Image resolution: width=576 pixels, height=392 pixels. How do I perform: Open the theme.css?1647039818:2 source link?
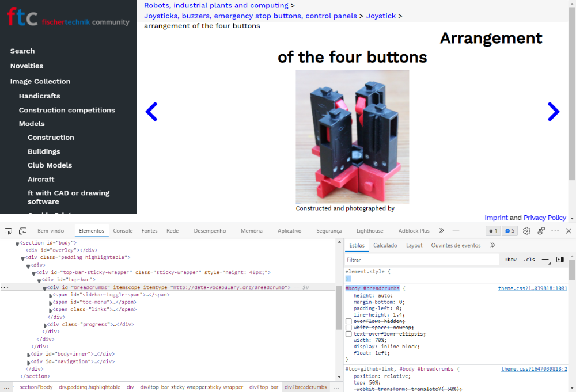click(534, 369)
